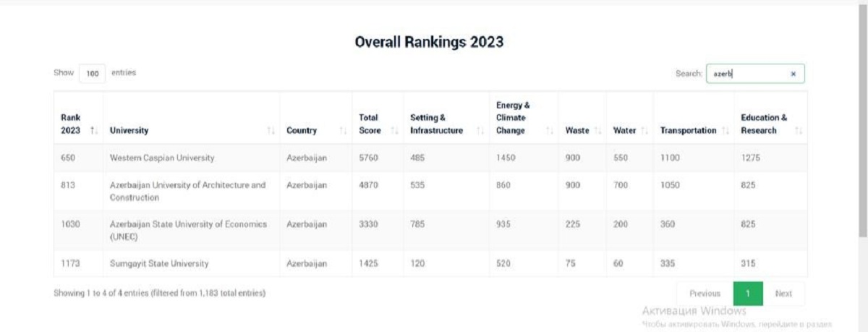Image resolution: width=868 pixels, height=332 pixels.
Task: Sort table by University column arrows
Action: click(271, 131)
